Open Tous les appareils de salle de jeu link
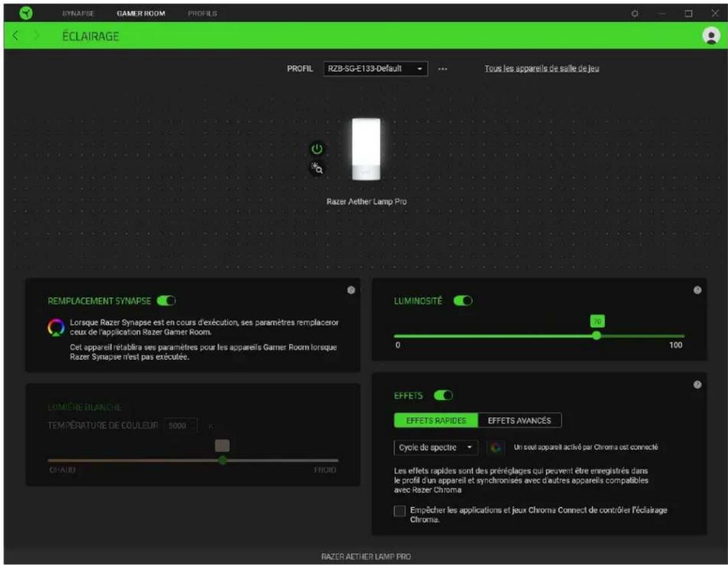 [542, 69]
